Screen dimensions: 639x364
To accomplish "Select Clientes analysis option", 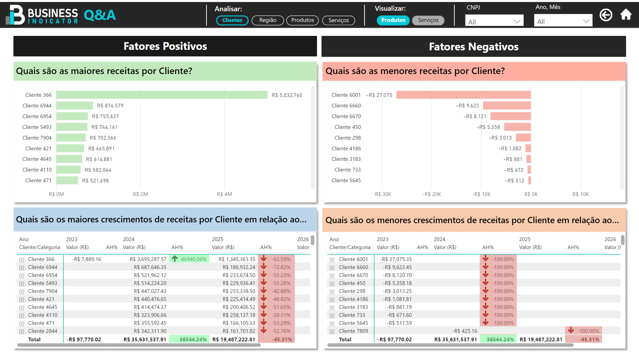I will click(x=232, y=20).
